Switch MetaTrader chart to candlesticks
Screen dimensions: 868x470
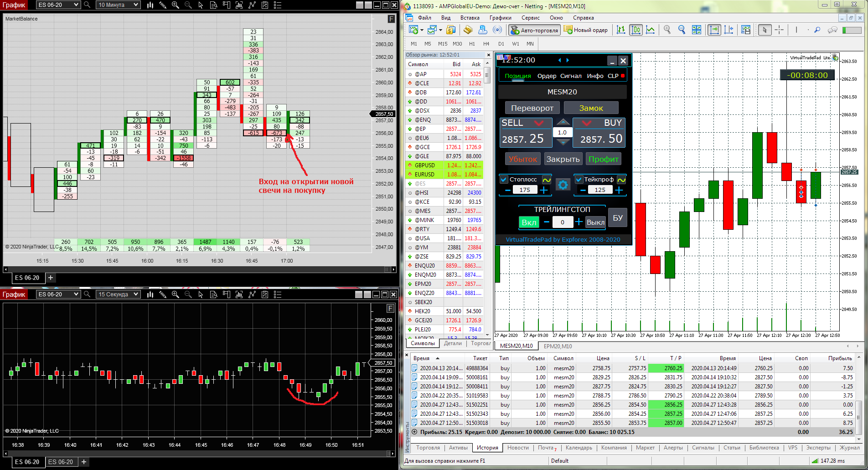(636, 30)
